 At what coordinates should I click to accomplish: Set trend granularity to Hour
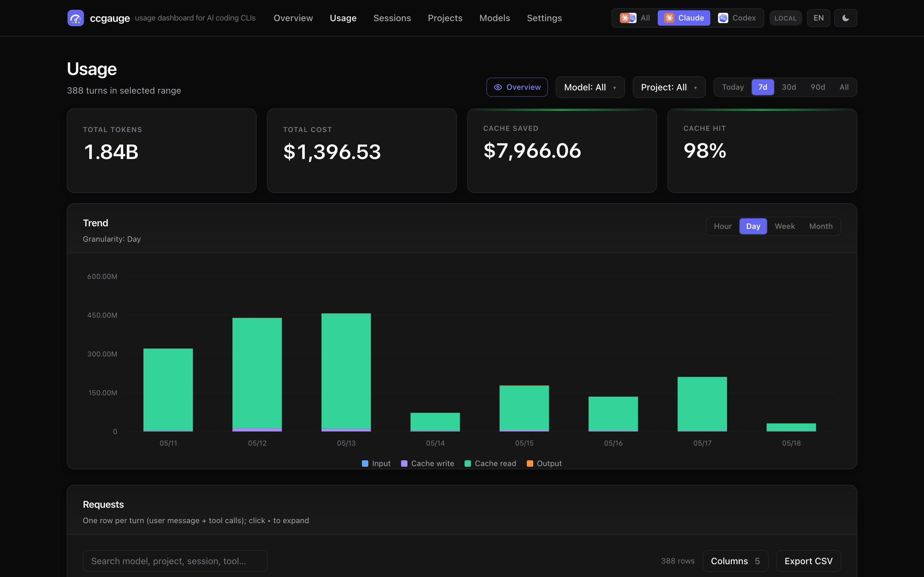click(x=723, y=226)
